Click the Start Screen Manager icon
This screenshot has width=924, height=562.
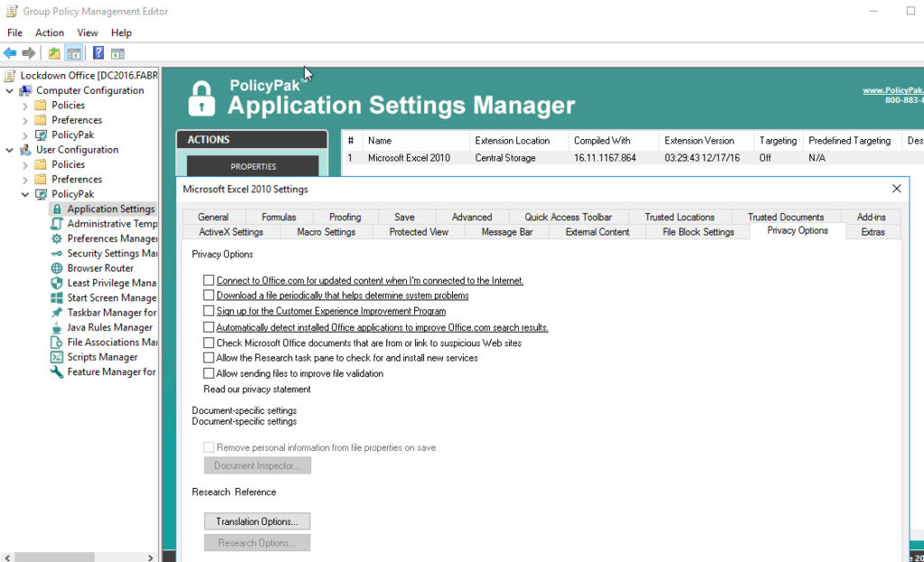point(57,298)
